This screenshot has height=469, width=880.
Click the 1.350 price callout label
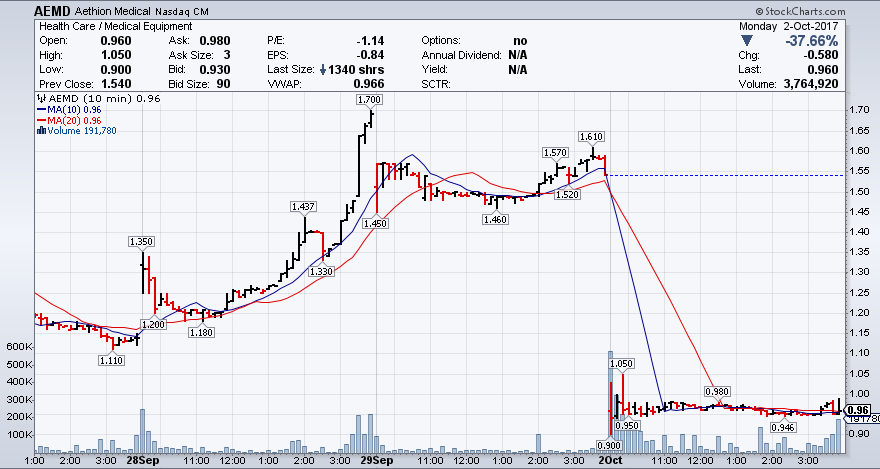click(141, 241)
